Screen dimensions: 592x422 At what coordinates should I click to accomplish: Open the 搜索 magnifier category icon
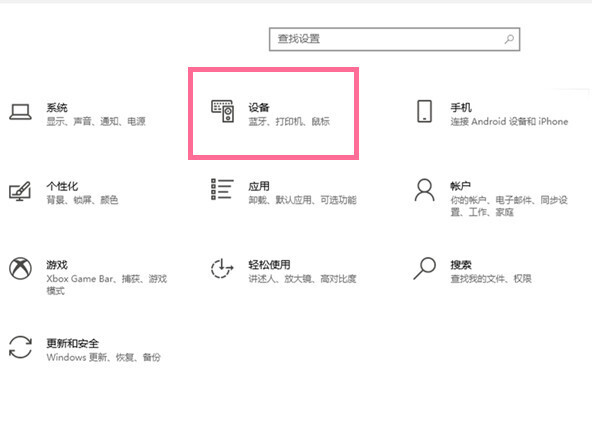pos(424,268)
